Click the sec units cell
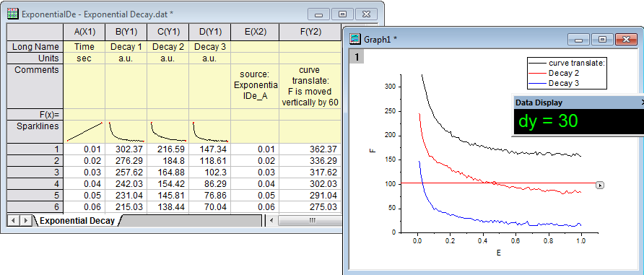The height and width of the screenshot is (275, 644). pos(84,58)
